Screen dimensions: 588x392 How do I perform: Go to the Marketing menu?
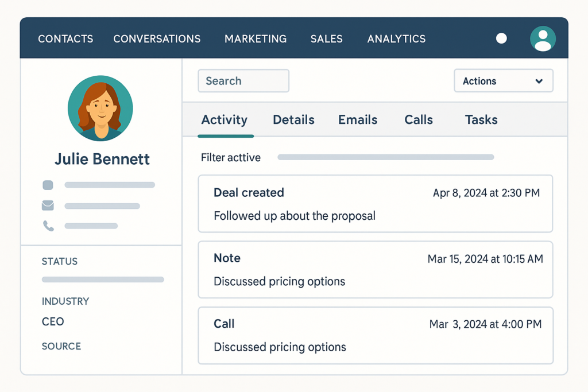(256, 39)
